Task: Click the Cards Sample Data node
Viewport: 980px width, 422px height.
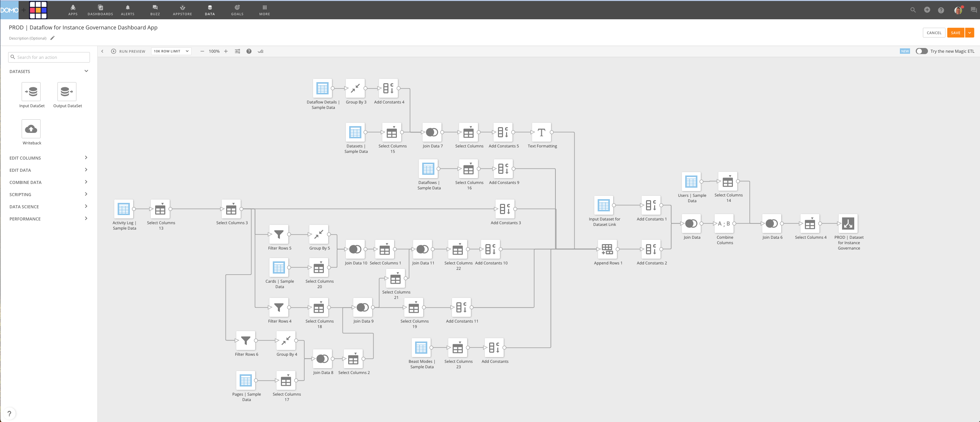Action: pyautogui.click(x=279, y=267)
